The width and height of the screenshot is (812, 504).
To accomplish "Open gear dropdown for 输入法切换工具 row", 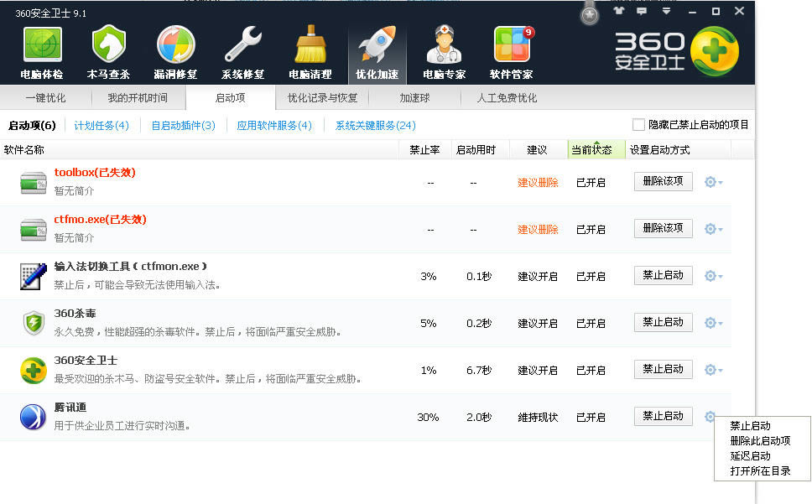I will [713, 276].
